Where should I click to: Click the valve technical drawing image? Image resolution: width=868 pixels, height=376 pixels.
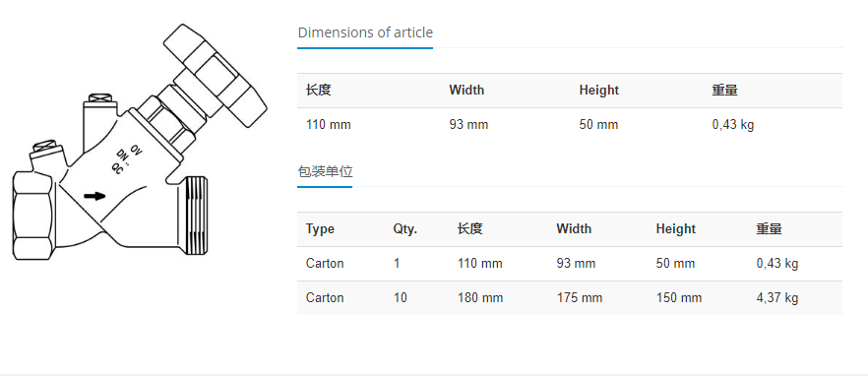coord(139,142)
